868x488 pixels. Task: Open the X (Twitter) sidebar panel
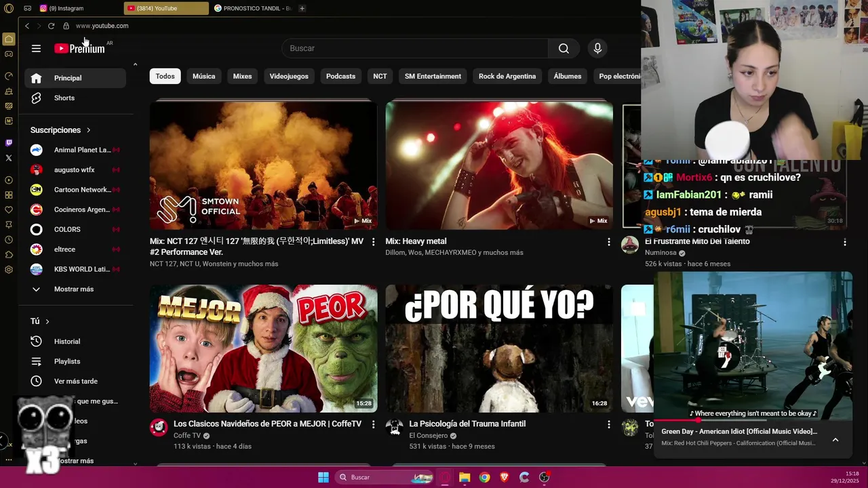[x=9, y=158]
